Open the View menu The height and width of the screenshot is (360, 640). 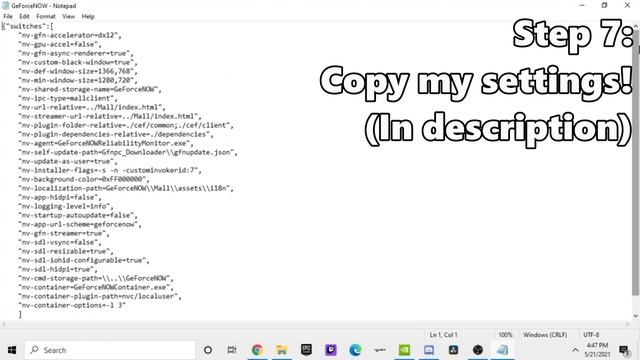(68, 16)
